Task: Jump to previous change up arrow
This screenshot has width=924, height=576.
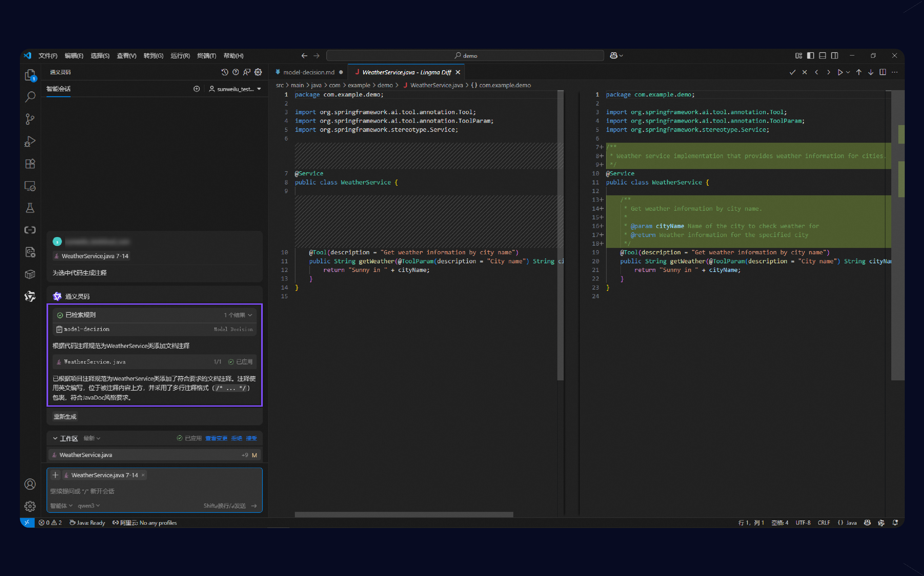Action: click(859, 72)
